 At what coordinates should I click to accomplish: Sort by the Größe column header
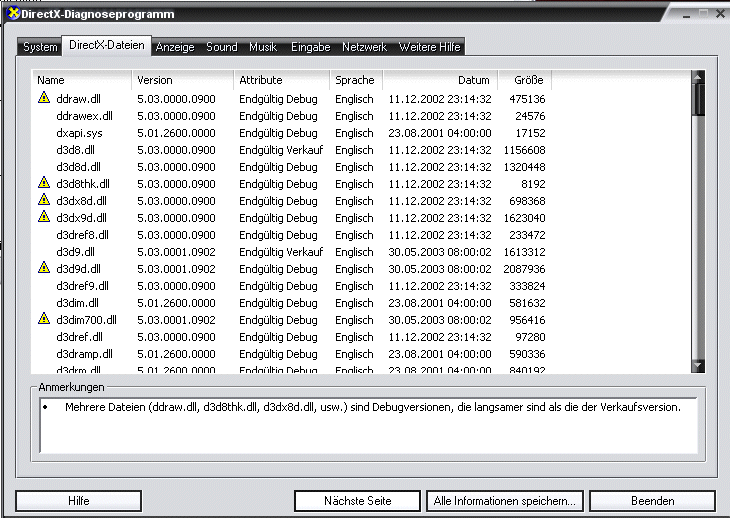click(525, 80)
